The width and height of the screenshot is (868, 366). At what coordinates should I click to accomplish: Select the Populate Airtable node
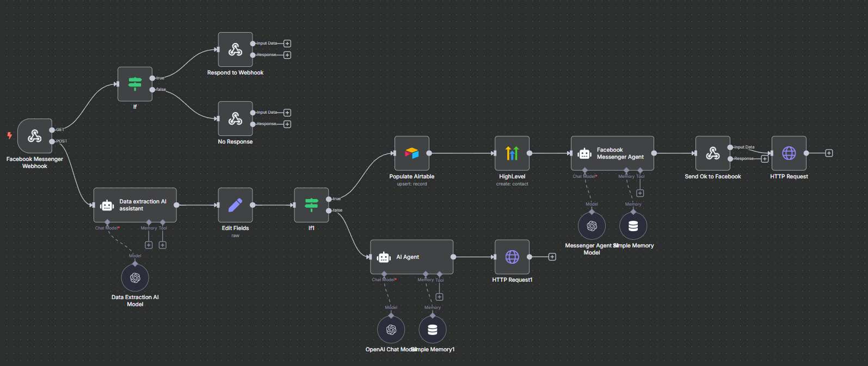[412, 153]
